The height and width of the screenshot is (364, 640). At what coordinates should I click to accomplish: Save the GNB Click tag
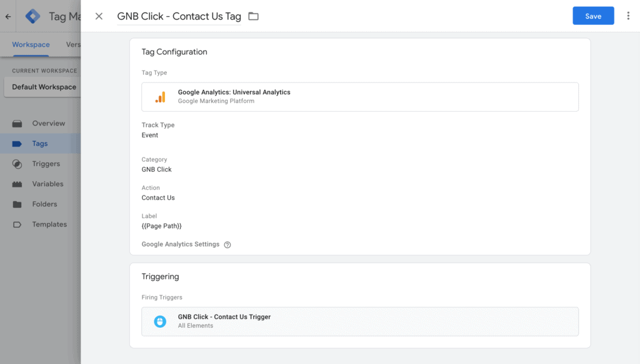coord(593,16)
